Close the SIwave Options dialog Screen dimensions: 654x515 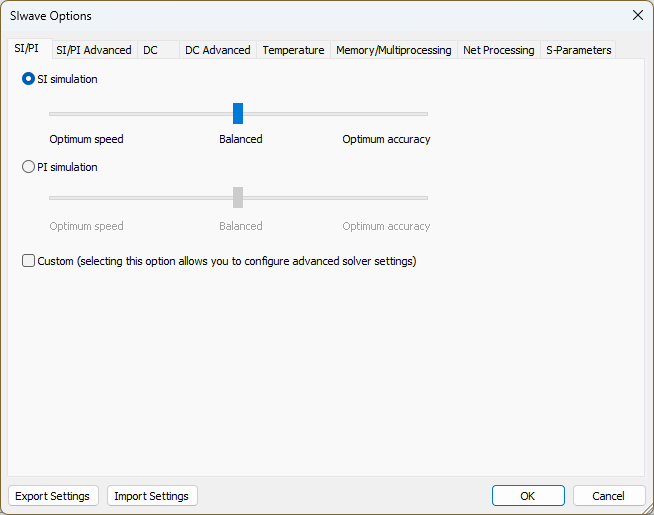pos(637,15)
